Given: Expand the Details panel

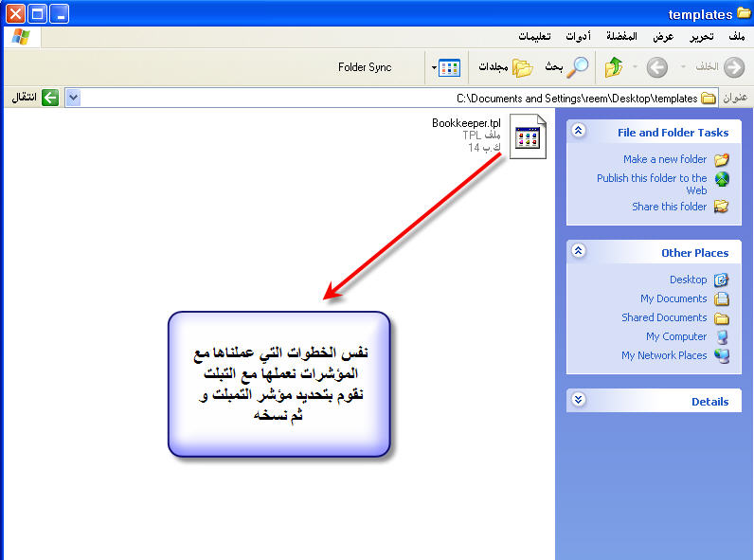Looking at the screenshot, I should [580, 401].
